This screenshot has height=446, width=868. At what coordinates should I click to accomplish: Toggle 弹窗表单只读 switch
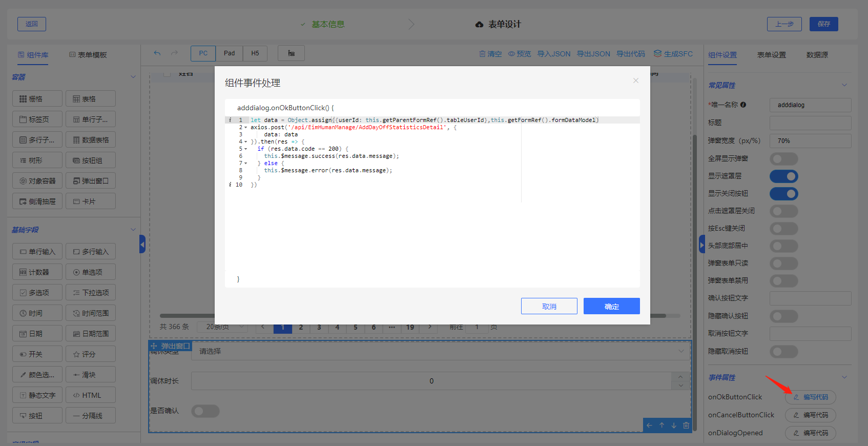pos(783,263)
